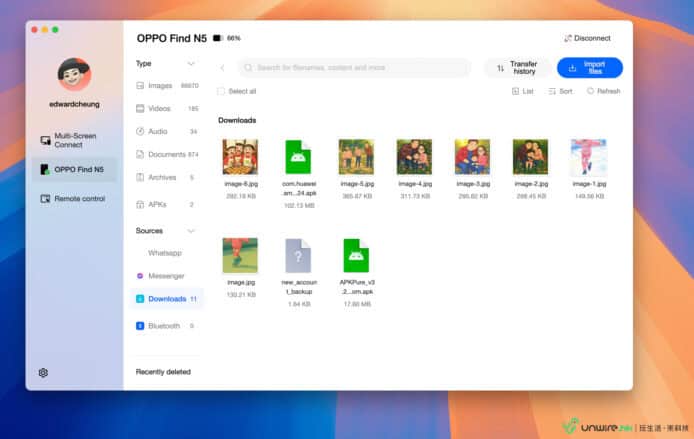694x439 pixels.
Task: Select image-5.jpg thumbnail
Action: point(356,157)
